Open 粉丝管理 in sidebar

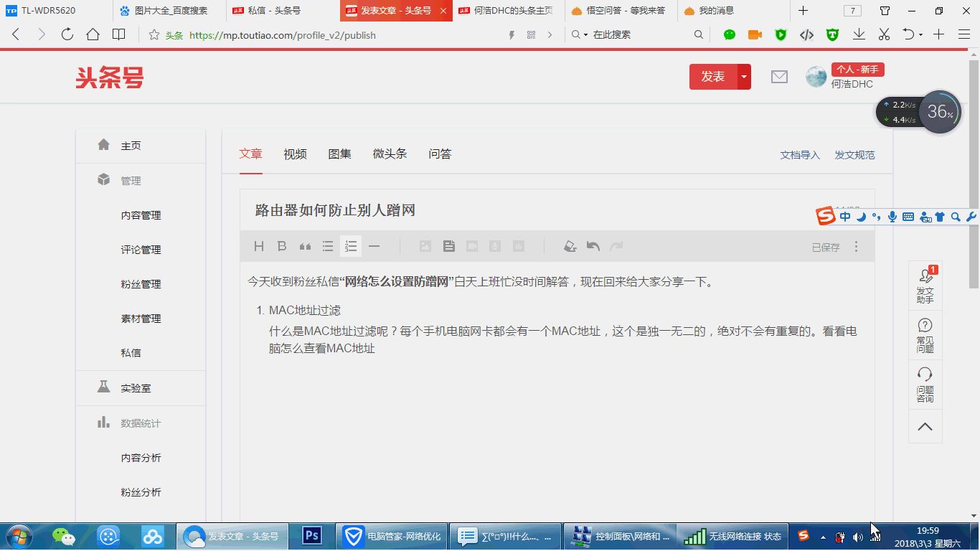tap(141, 284)
